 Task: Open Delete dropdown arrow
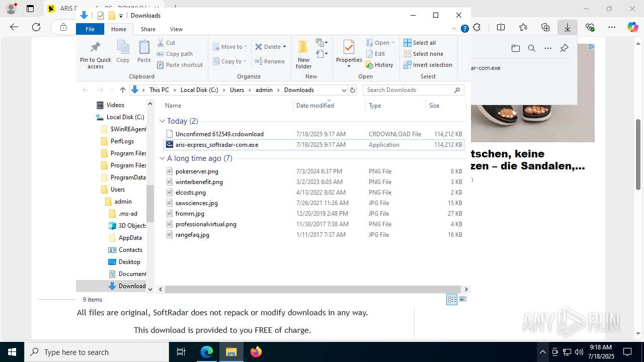coord(284,47)
